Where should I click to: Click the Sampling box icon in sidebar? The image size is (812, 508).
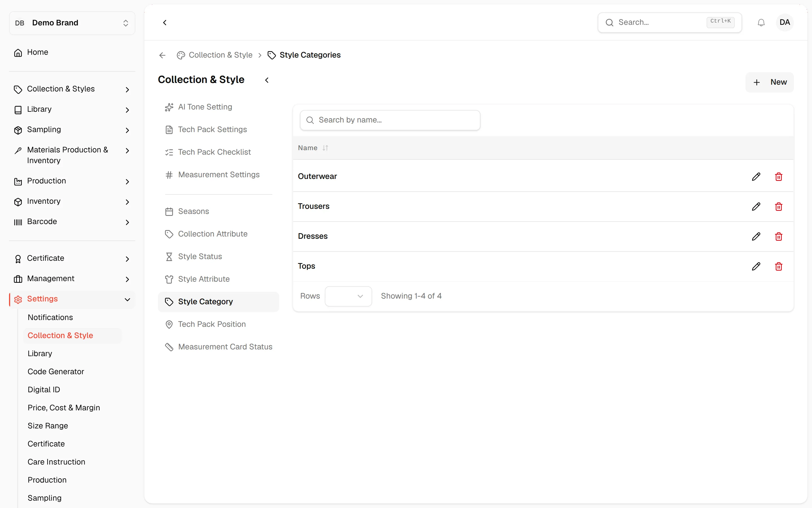[18, 130]
